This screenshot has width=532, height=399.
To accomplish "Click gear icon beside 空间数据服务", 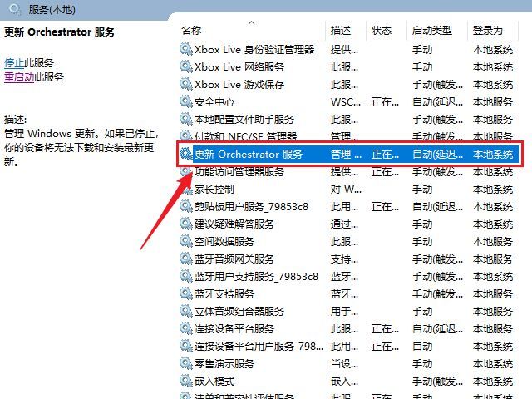I will pyautogui.click(x=186, y=241).
